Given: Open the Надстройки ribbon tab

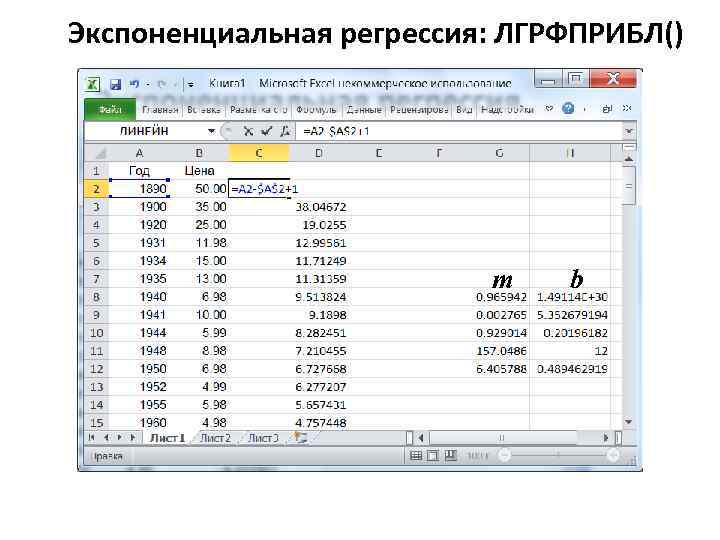Looking at the screenshot, I should pyautogui.click(x=507, y=109).
